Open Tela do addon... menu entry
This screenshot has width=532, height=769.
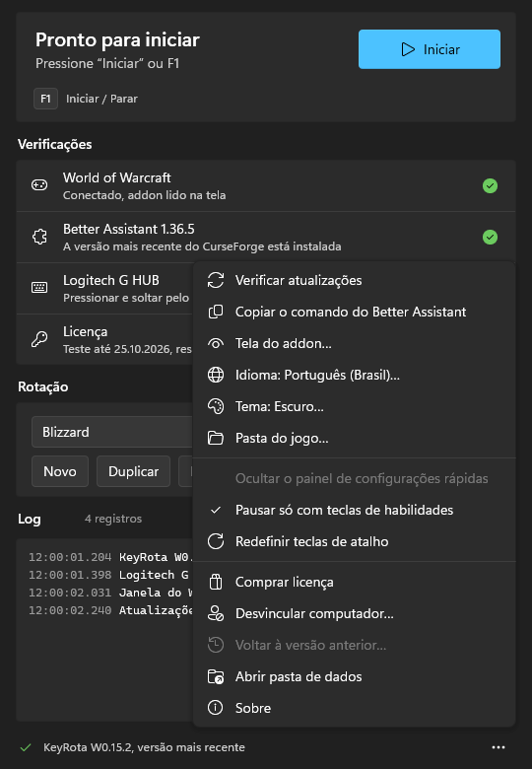355,343
